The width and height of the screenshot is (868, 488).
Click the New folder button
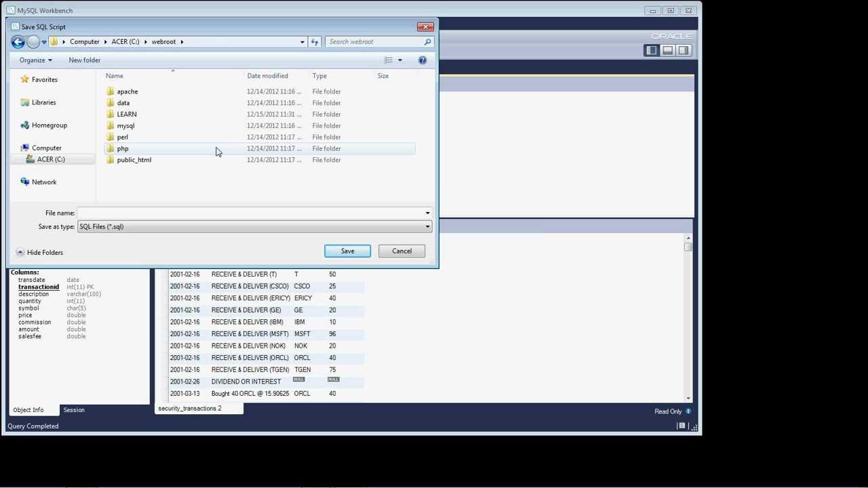pos(85,60)
